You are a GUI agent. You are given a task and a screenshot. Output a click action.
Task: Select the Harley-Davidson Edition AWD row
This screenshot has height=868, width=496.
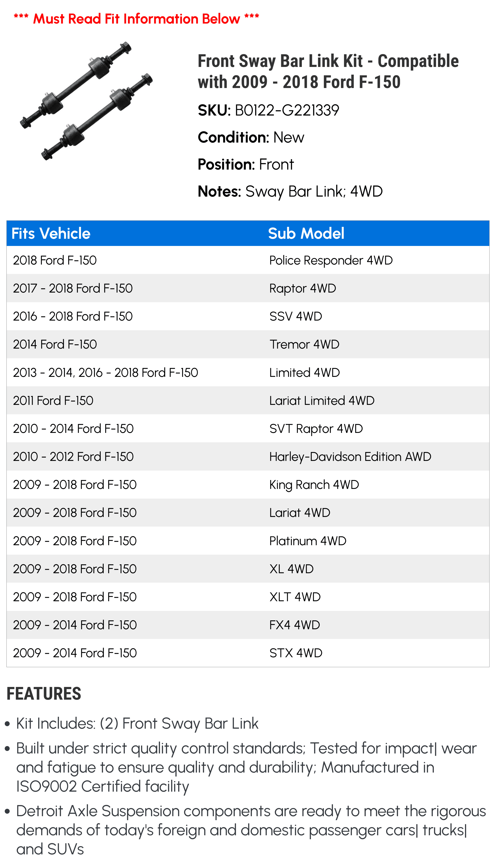point(248,456)
